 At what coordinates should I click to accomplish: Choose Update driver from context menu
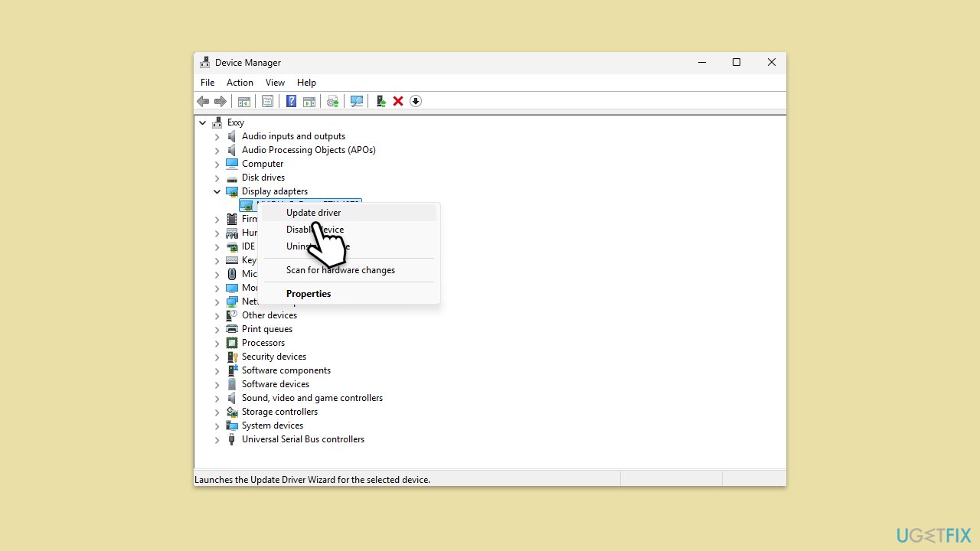tap(314, 213)
